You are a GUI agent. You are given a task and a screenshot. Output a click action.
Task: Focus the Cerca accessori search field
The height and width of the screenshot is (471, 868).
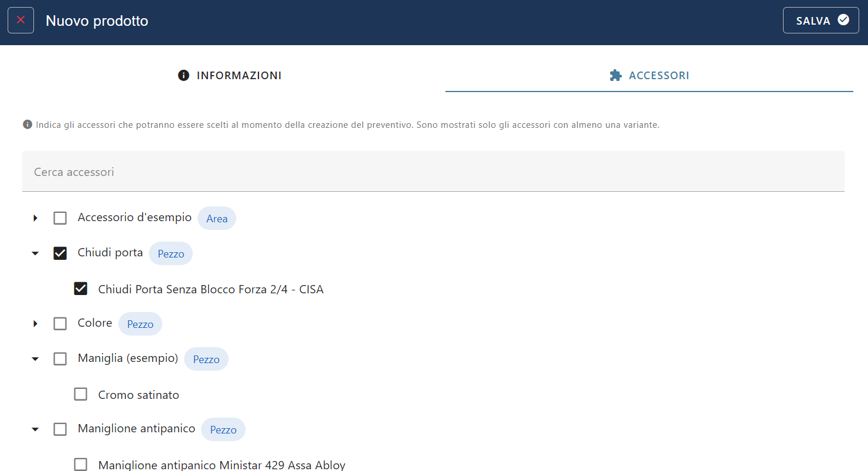[433, 172]
